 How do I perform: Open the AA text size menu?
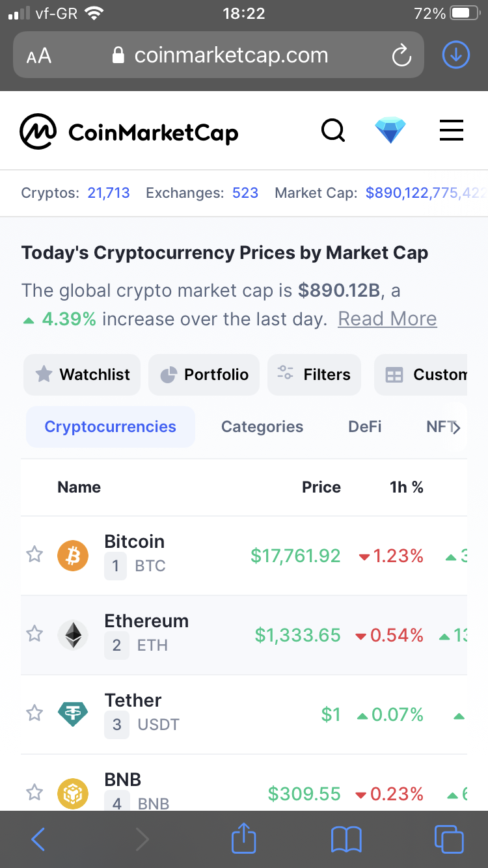(x=39, y=56)
